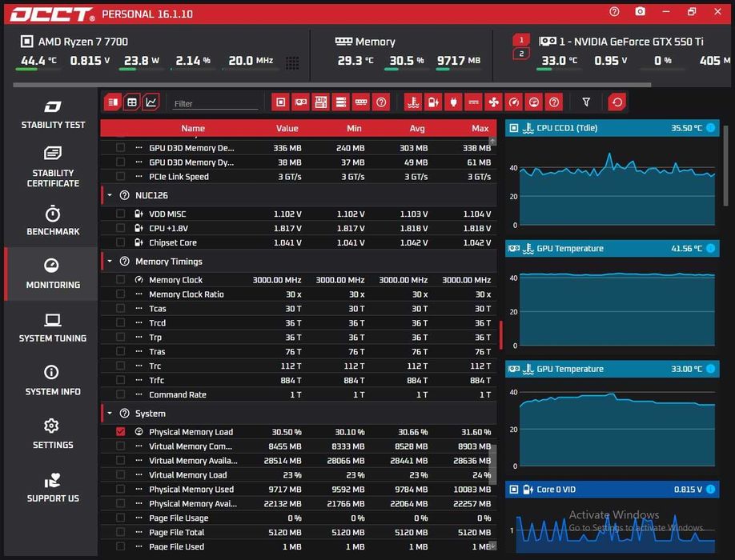
Task: Open the System Tuning section
Action: coord(53,327)
